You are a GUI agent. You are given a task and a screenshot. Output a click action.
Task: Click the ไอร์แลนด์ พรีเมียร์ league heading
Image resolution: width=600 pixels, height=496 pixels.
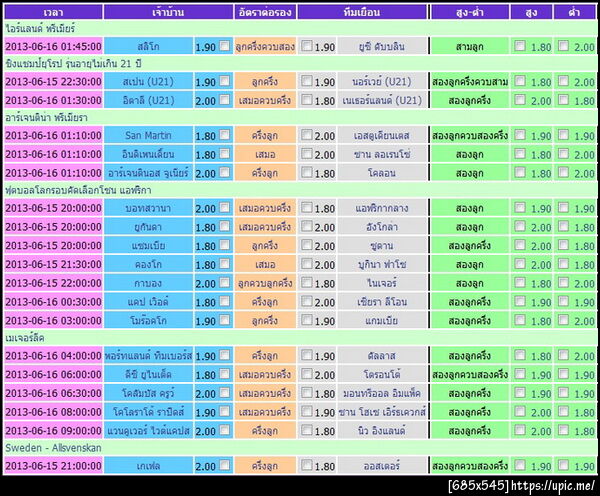click(40, 29)
